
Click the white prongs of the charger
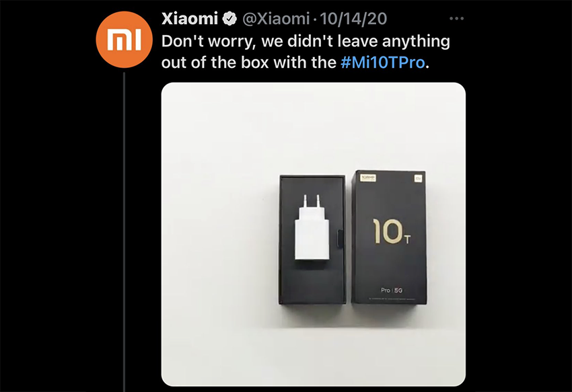[312, 202]
